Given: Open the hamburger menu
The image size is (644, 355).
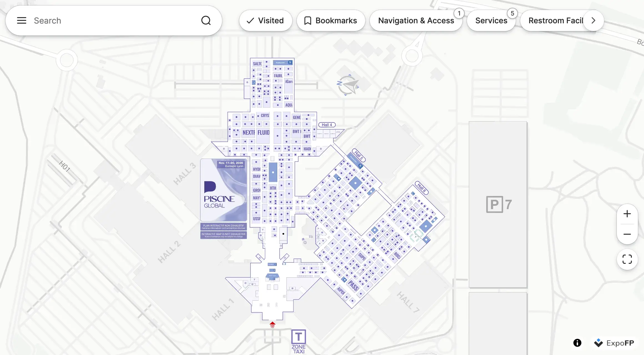Looking at the screenshot, I should [x=22, y=21].
